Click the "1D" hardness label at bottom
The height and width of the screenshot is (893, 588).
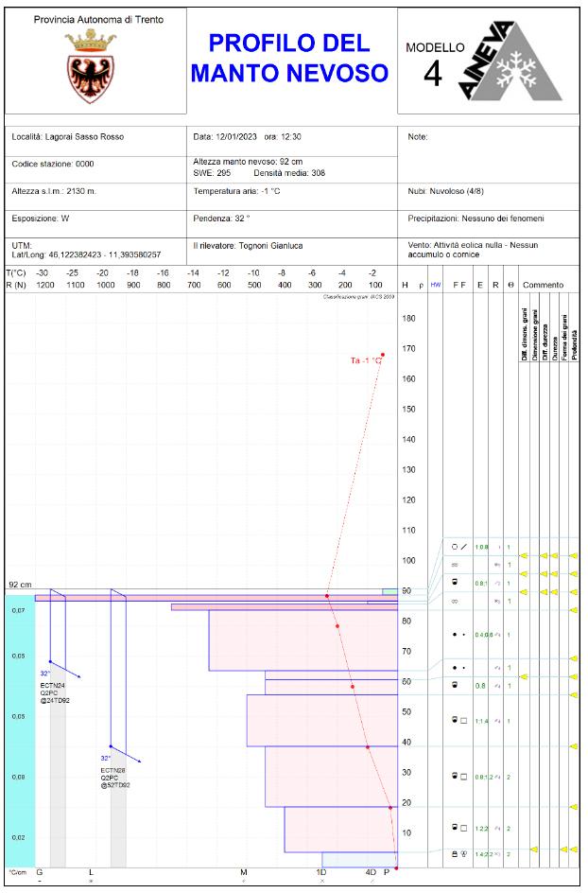pos(321,872)
